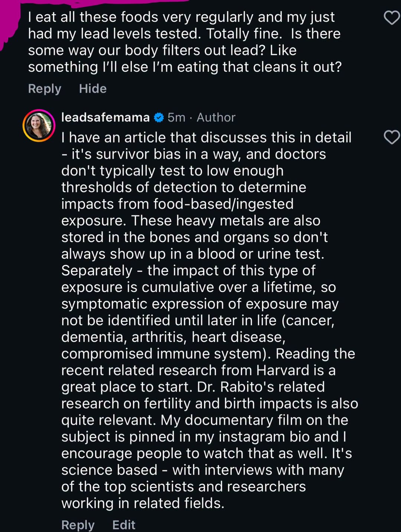
Task: Edit leadsafemama's author comment
Action: [x=124, y=525]
